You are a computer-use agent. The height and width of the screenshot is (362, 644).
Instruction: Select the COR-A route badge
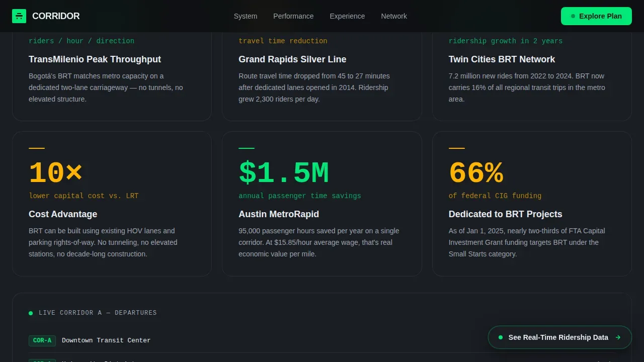[42, 340]
